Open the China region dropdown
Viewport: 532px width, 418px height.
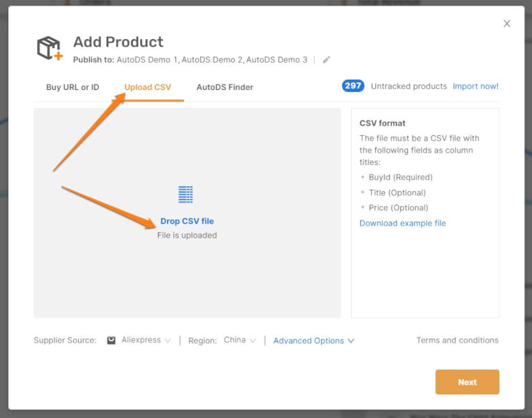coord(240,340)
